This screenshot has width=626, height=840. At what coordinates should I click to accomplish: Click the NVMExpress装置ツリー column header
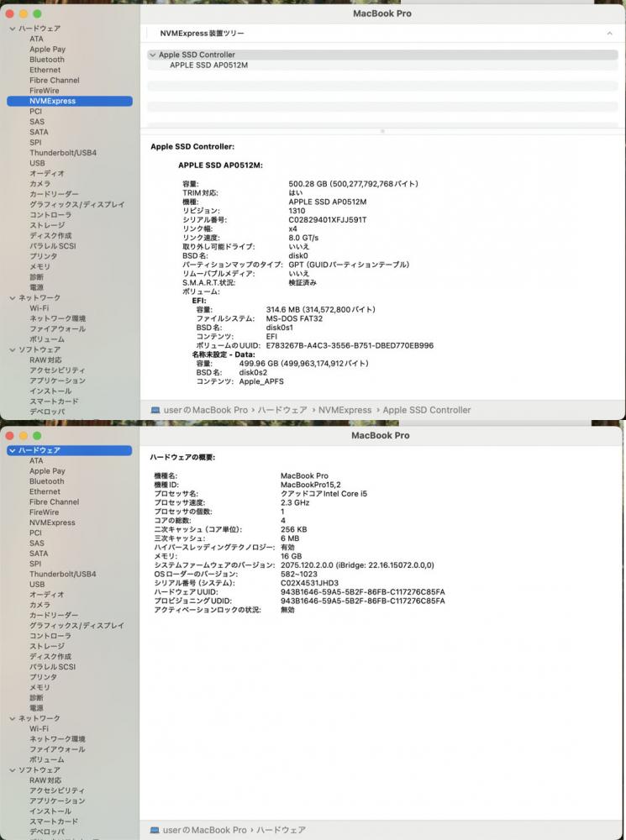[202, 34]
